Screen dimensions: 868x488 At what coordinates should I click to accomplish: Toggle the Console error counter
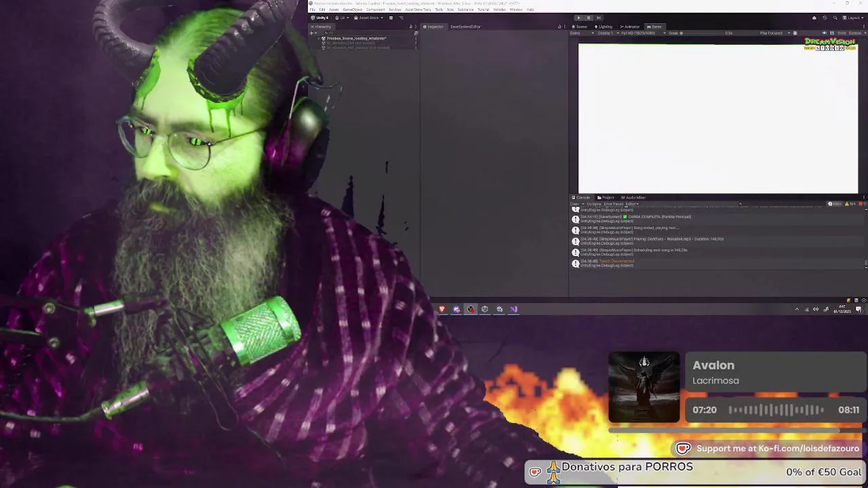[862, 204]
